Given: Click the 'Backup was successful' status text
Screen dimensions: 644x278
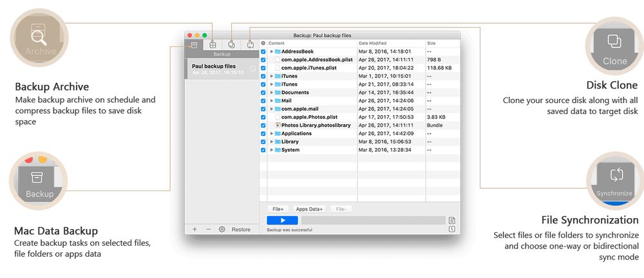Looking at the screenshot, I should [x=290, y=230].
